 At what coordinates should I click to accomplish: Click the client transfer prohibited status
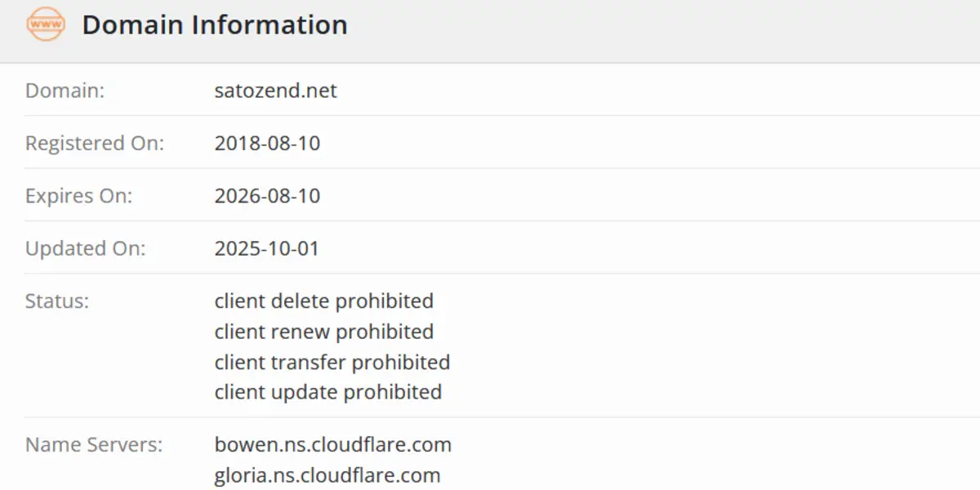tap(332, 362)
